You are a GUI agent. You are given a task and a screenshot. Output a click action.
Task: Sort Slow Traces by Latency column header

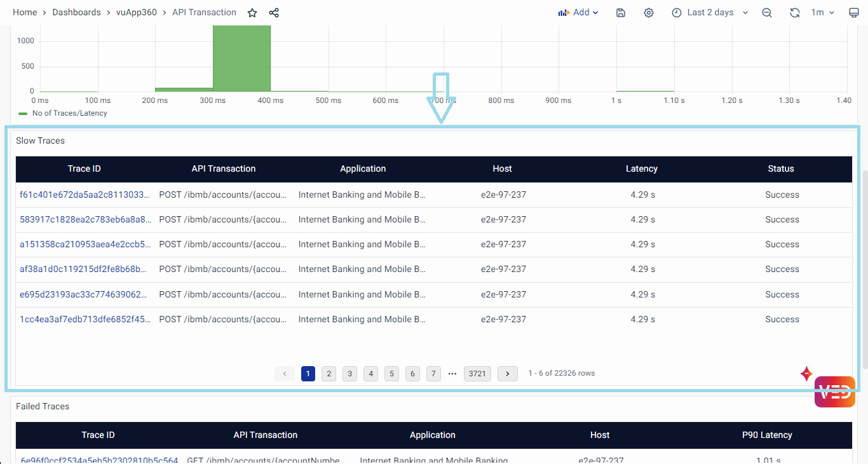tap(641, 169)
